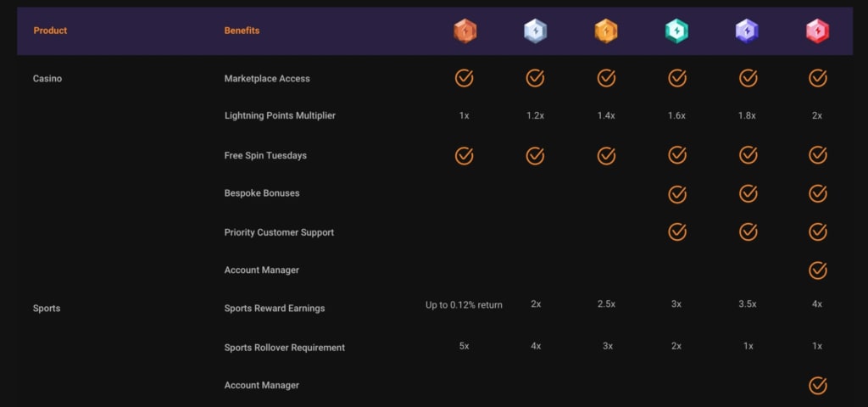Click Sports Rollover 4x in silver column
The width and height of the screenshot is (868, 407).
pos(536,346)
